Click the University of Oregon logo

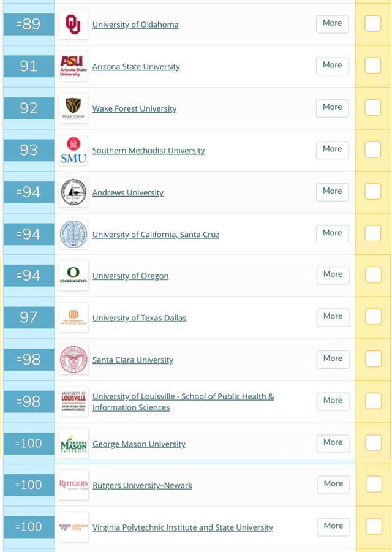click(x=73, y=276)
